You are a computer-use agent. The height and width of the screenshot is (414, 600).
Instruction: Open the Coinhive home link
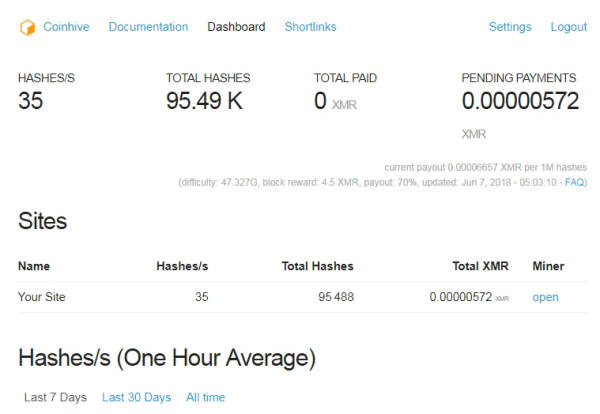pos(66,27)
